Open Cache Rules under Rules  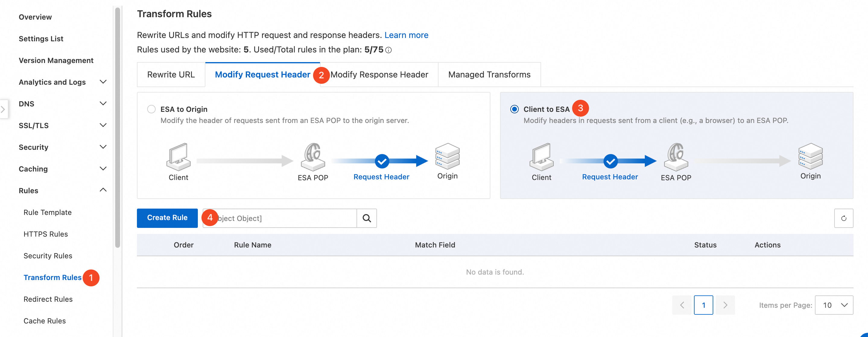pyautogui.click(x=45, y=321)
